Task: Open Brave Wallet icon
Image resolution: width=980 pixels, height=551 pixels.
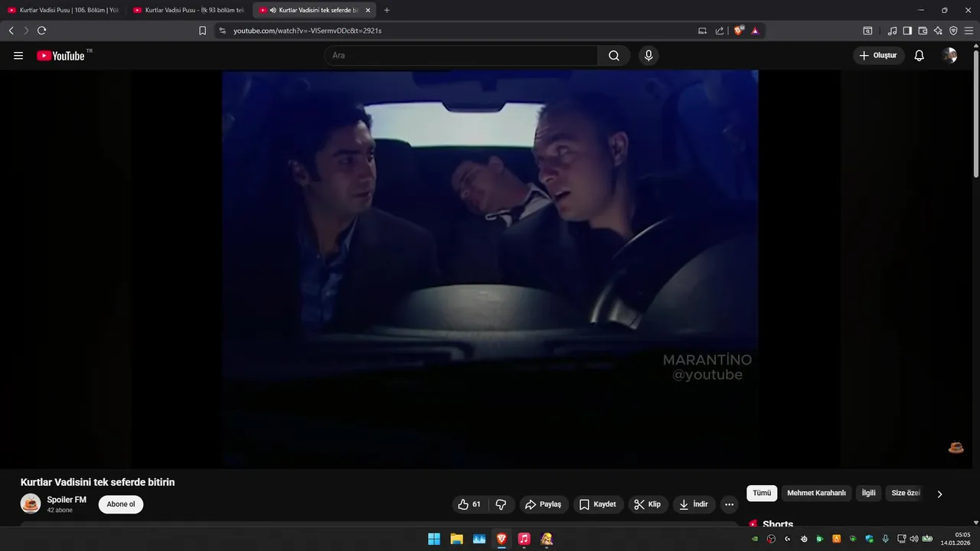Action: click(x=923, y=31)
